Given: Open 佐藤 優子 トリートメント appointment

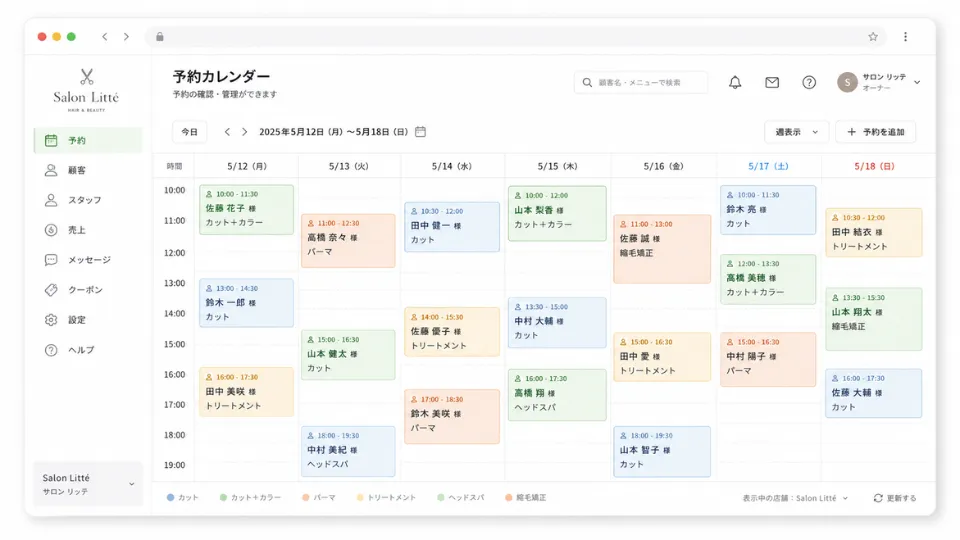Looking at the screenshot, I should point(452,332).
